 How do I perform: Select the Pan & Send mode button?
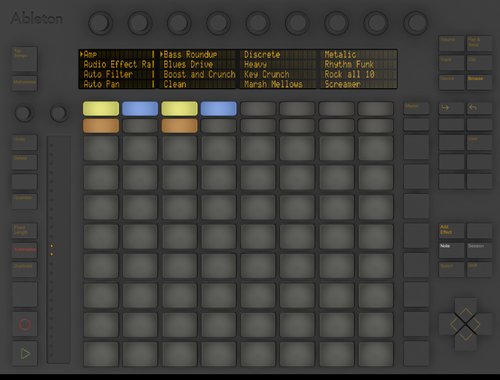click(479, 44)
